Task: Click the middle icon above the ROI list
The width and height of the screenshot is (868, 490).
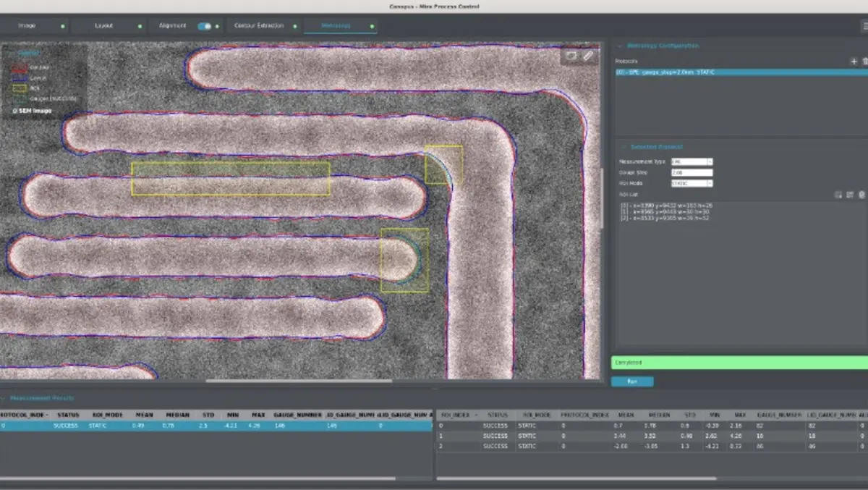Action: click(x=850, y=195)
